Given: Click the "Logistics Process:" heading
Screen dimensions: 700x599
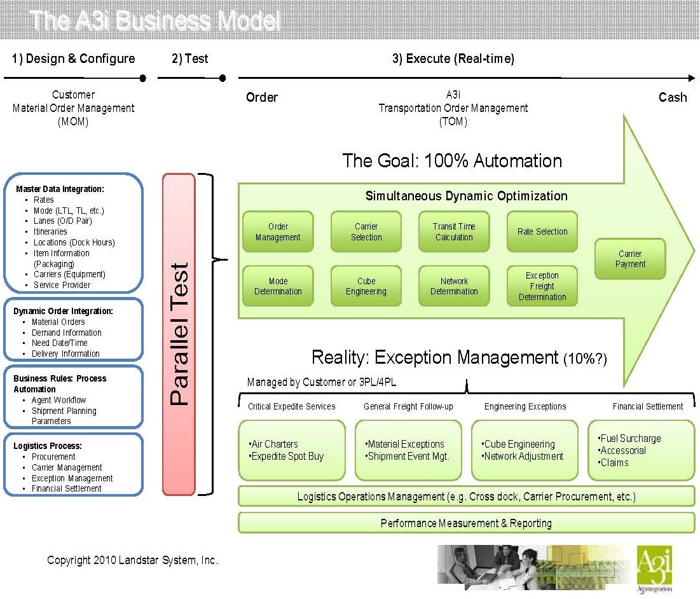Looking at the screenshot, I should tap(47, 446).
